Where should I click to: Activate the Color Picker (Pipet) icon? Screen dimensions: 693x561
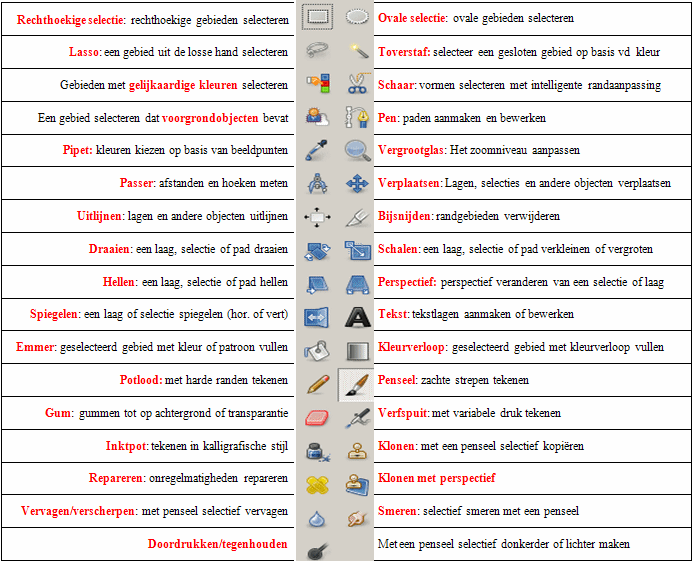coord(317,150)
